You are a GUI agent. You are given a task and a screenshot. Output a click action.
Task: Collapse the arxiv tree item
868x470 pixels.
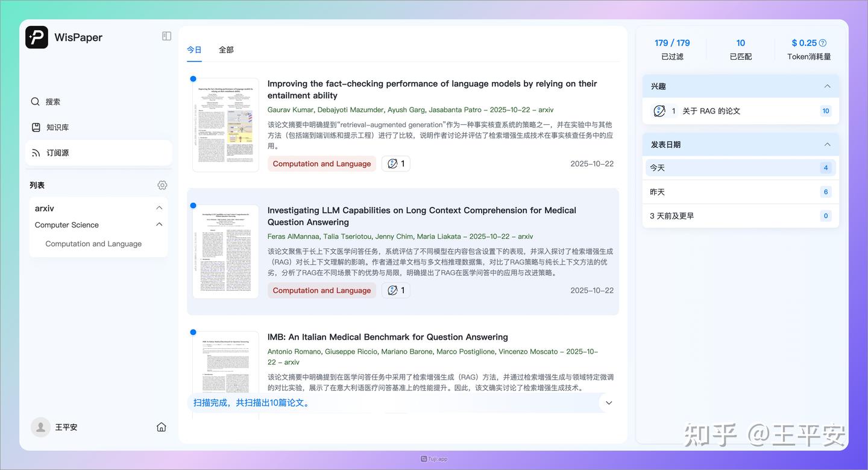159,207
